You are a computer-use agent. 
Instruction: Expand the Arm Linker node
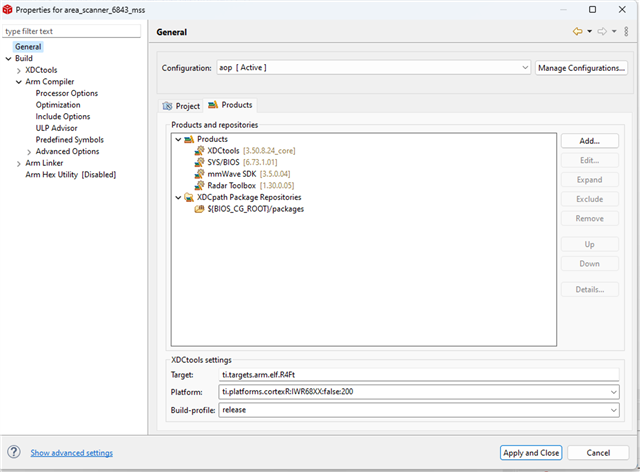[x=18, y=163]
